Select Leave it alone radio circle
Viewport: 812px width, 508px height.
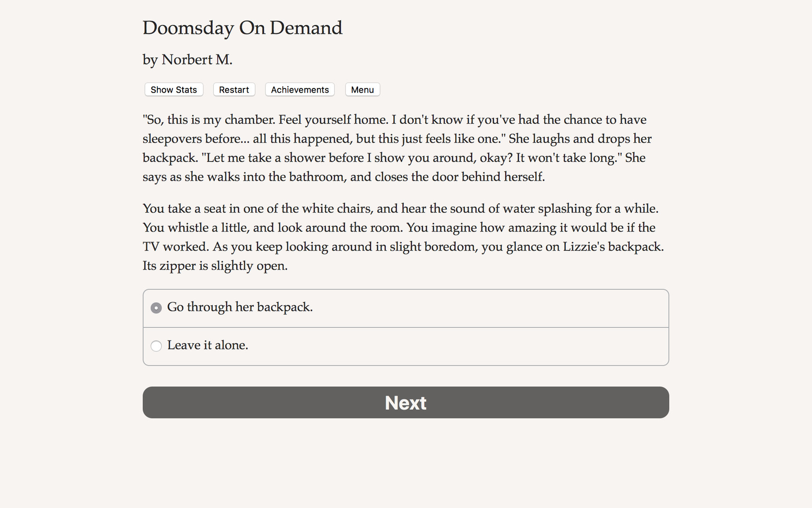(x=156, y=346)
